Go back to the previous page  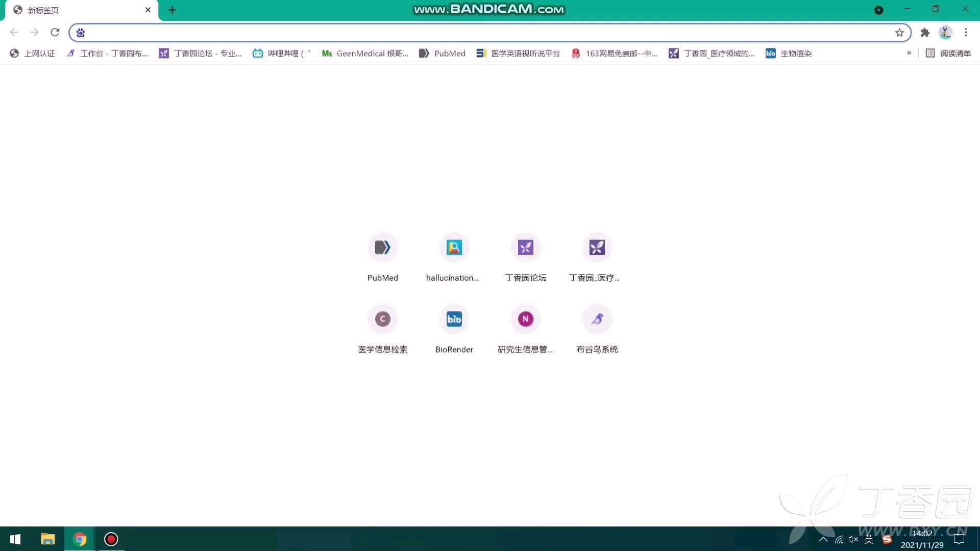click(14, 33)
